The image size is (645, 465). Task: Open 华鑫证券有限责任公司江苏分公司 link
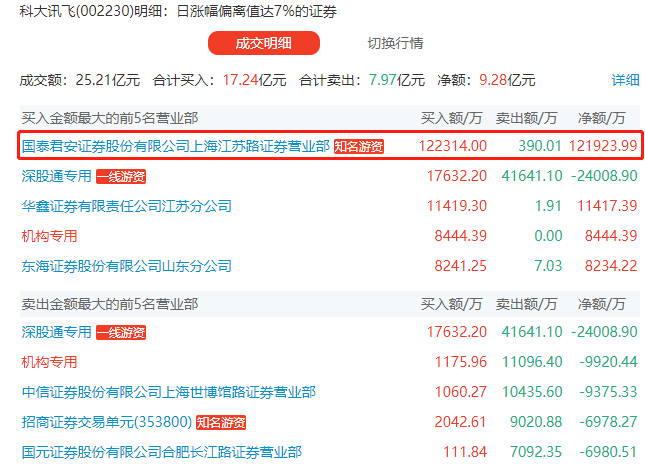click(127, 206)
